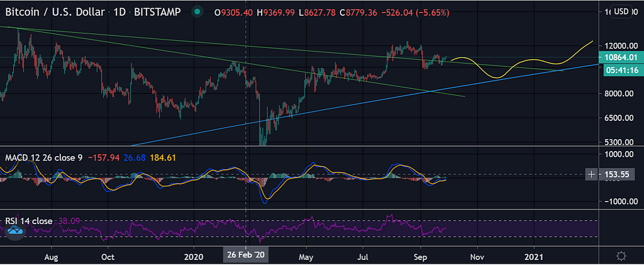
Task: Click the 2020 time axis label
Action: click(194, 256)
